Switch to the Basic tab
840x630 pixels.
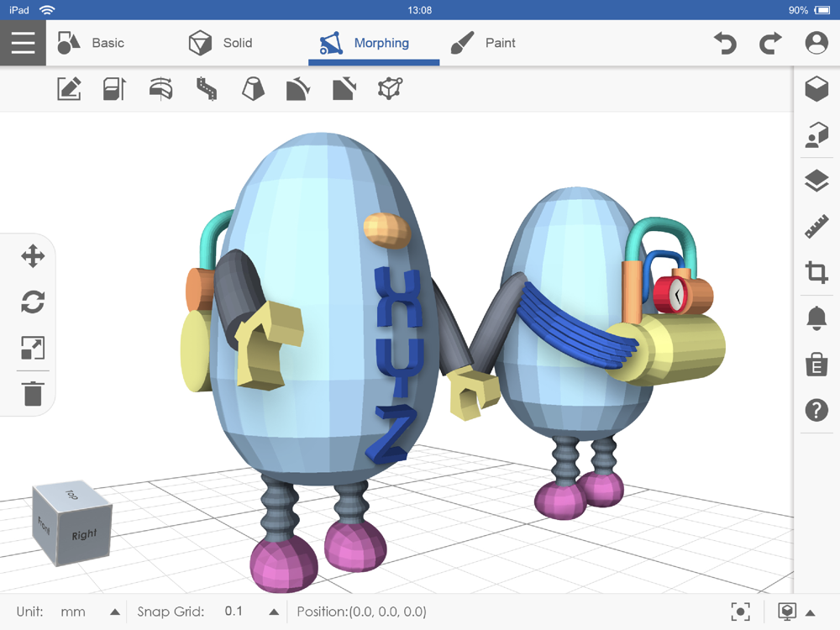click(x=91, y=43)
